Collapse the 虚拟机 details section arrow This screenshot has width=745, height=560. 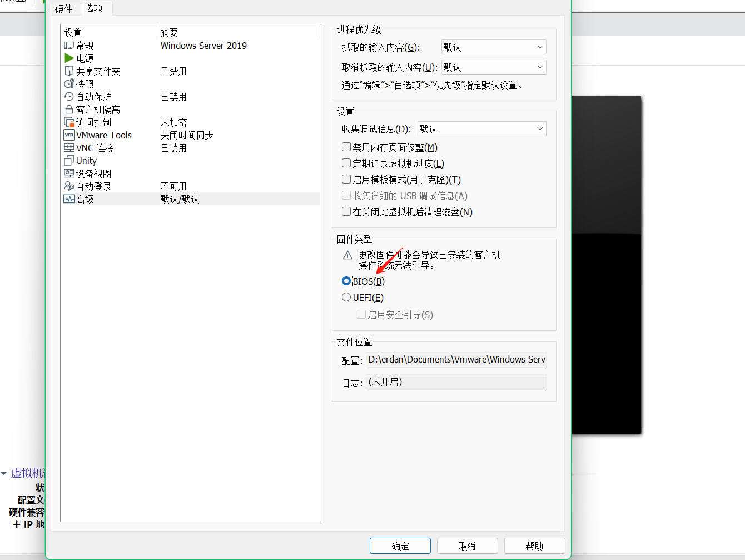click(x=4, y=473)
